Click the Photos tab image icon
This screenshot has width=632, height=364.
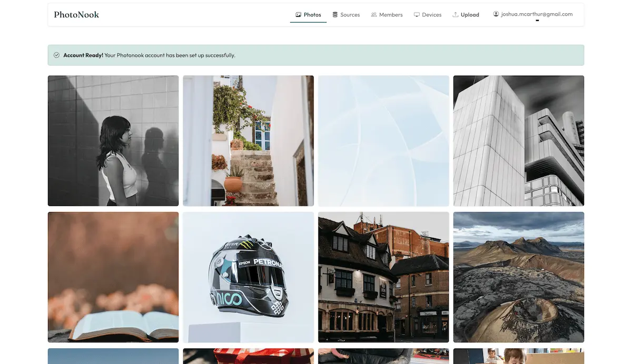pyautogui.click(x=298, y=15)
